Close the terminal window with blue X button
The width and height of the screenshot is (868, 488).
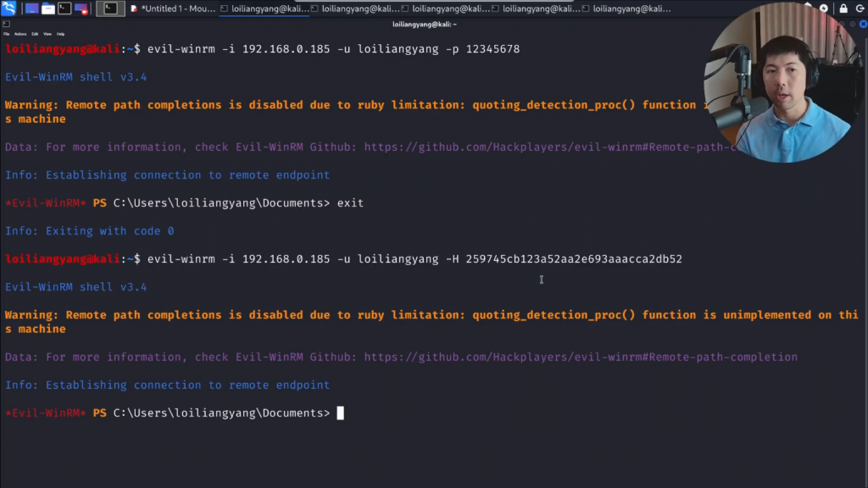point(863,25)
